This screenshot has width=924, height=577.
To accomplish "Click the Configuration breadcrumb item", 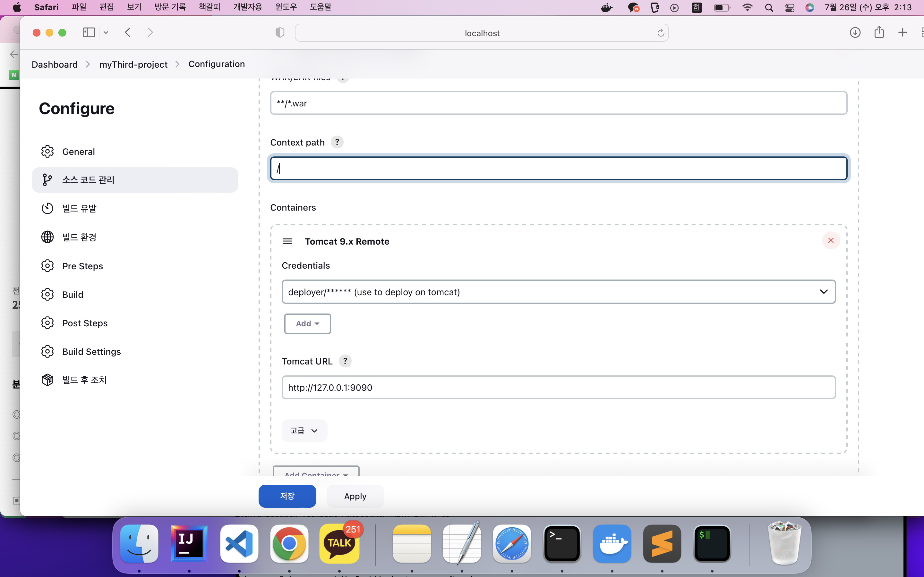I will [216, 64].
